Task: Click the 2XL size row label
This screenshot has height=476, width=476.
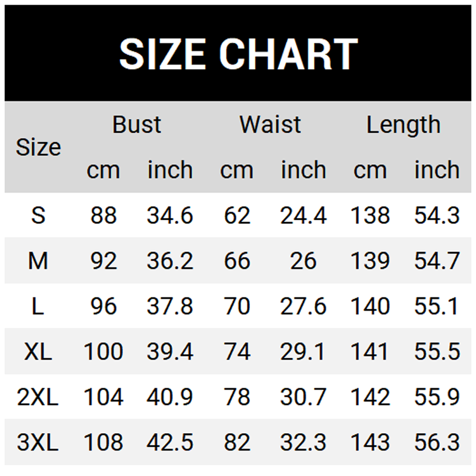Action: coord(38,397)
